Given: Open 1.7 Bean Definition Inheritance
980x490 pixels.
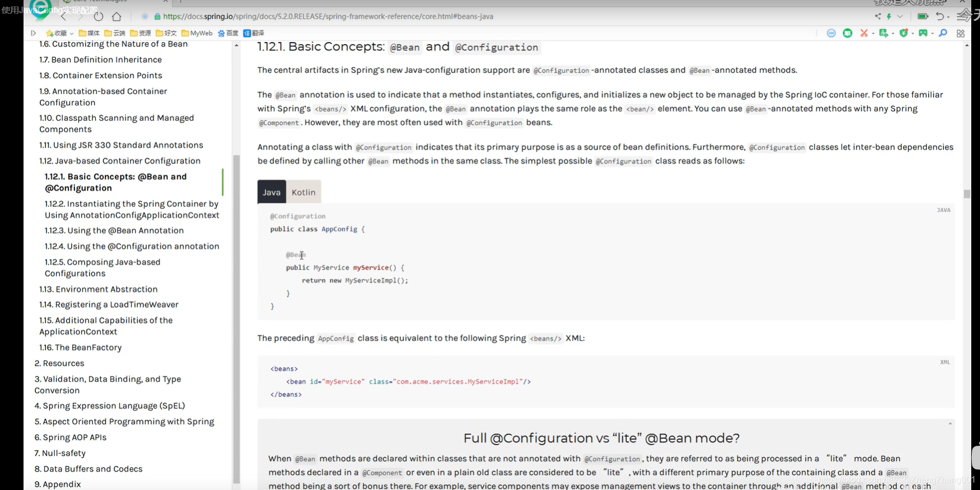Looking at the screenshot, I should (101, 60).
